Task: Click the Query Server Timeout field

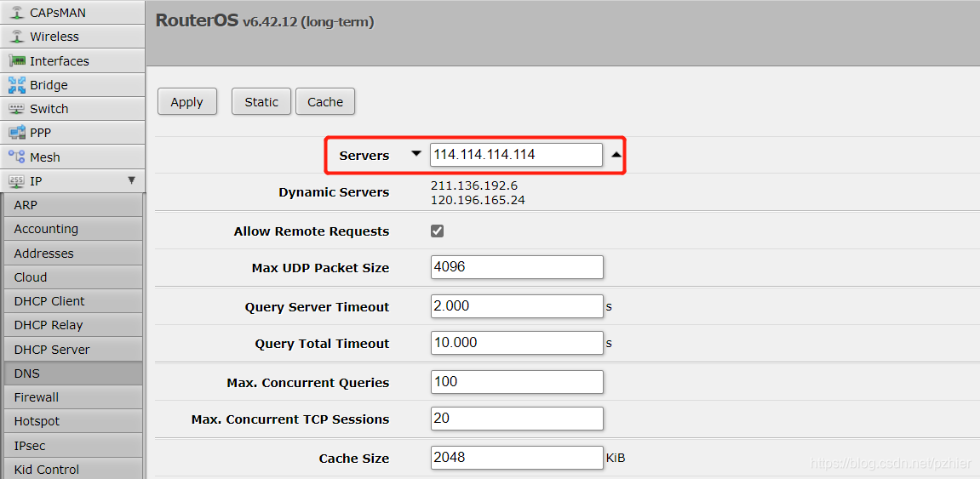Action: 517,306
